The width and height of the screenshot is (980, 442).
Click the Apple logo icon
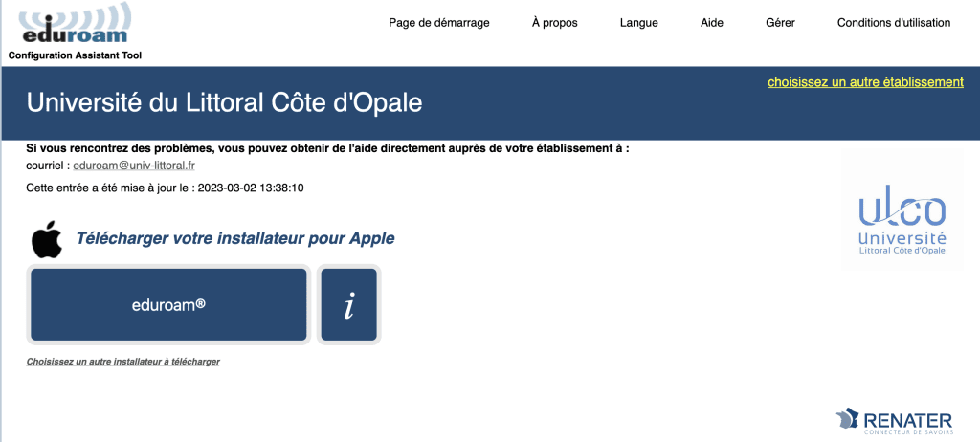46,239
